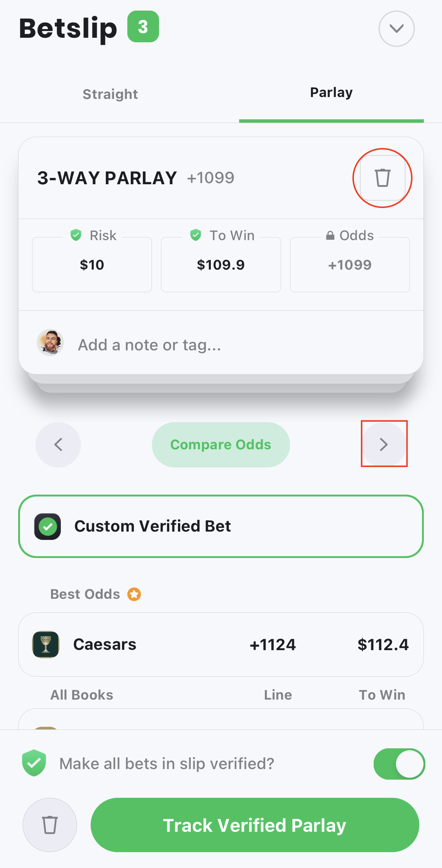Screen dimensions: 442x868
Task: Delete the 3-way parlay with trash icon
Action: (382, 178)
